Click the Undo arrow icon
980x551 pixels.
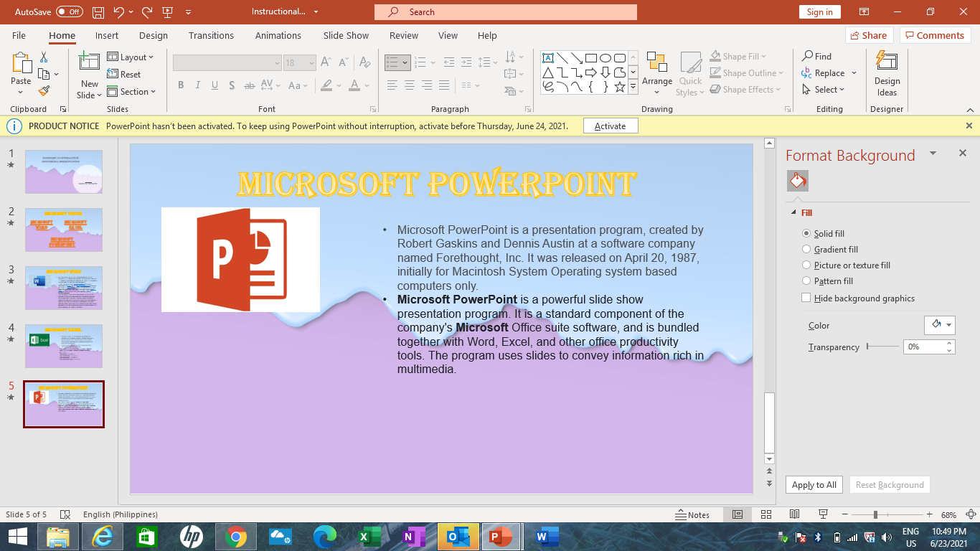click(x=119, y=11)
